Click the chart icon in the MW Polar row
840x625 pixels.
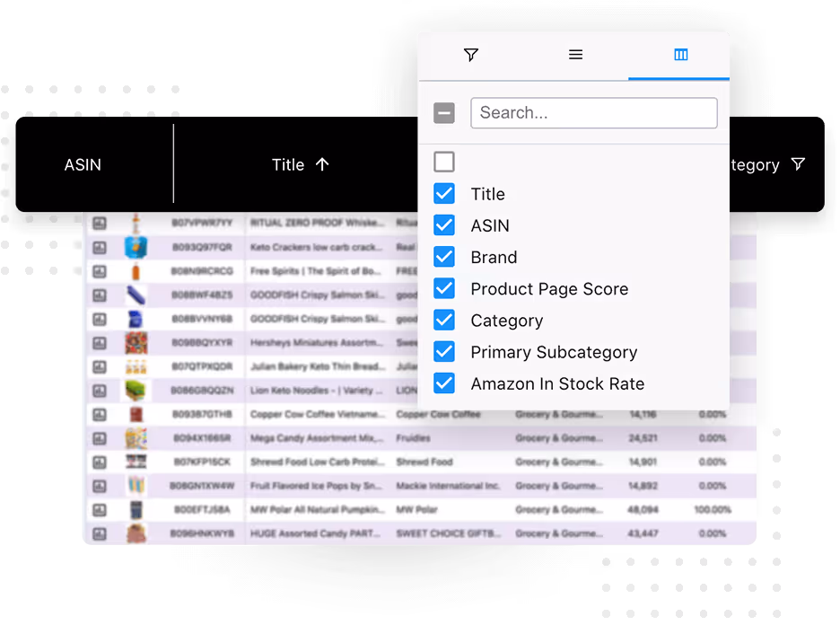100,510
